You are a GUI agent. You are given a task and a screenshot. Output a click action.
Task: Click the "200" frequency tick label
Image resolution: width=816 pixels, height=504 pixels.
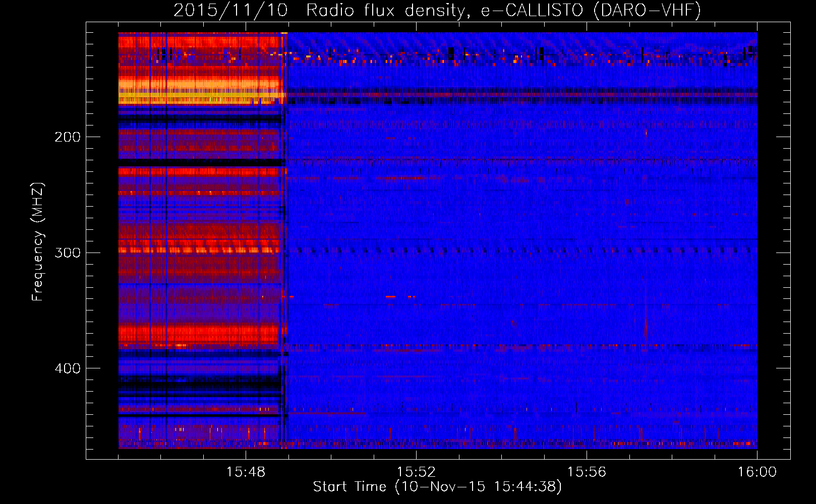click(68, 137)
